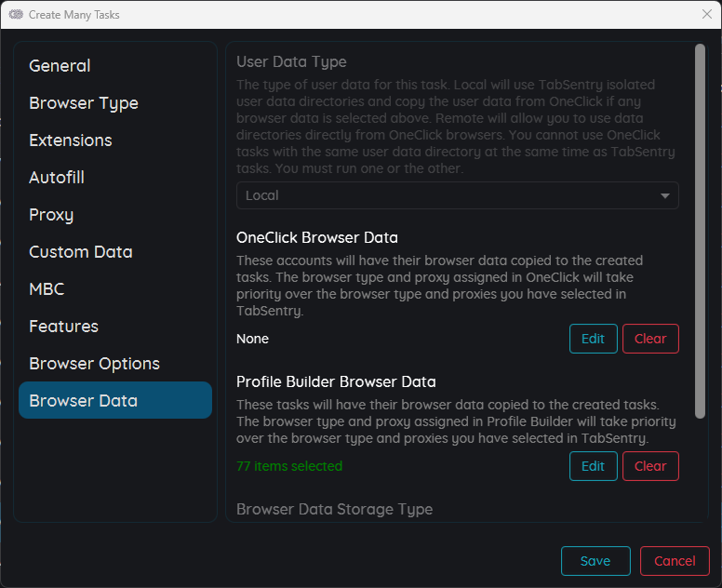Clear the OneClick Browser Data selection

coord(650,339)
